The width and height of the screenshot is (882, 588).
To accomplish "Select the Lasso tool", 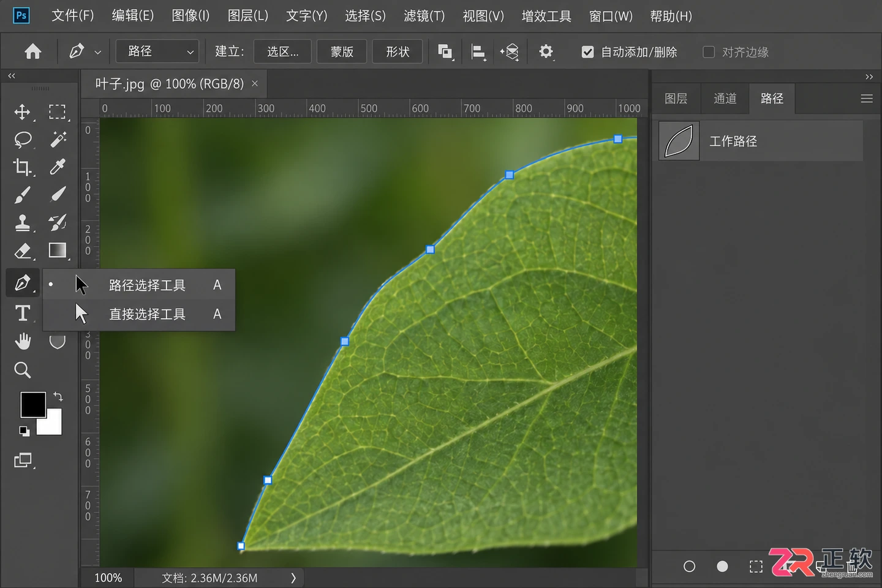I will [x=23, y=140].
